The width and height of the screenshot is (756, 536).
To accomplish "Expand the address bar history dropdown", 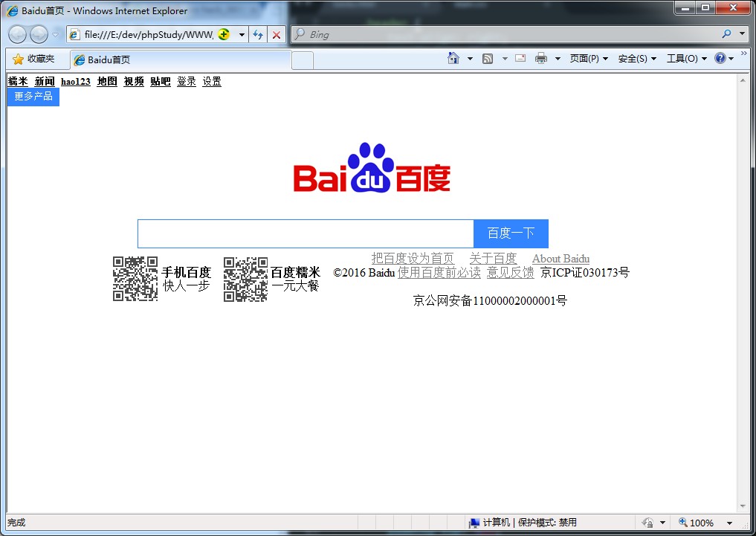I will 242,35.
